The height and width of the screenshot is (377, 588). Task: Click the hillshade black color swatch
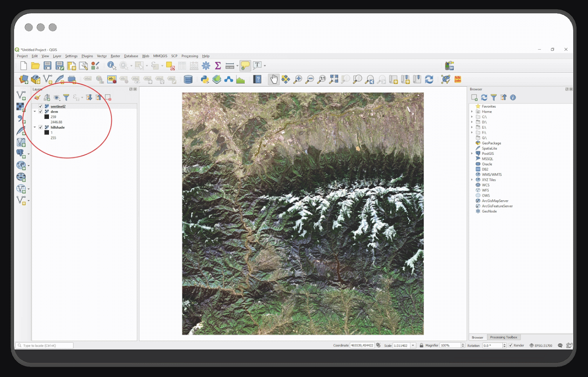click(47, 132)
